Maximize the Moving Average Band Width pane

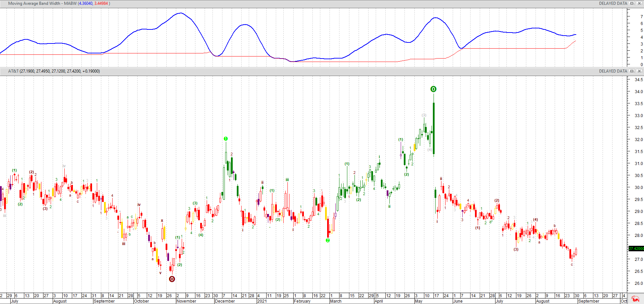click(x=632, y=3)
